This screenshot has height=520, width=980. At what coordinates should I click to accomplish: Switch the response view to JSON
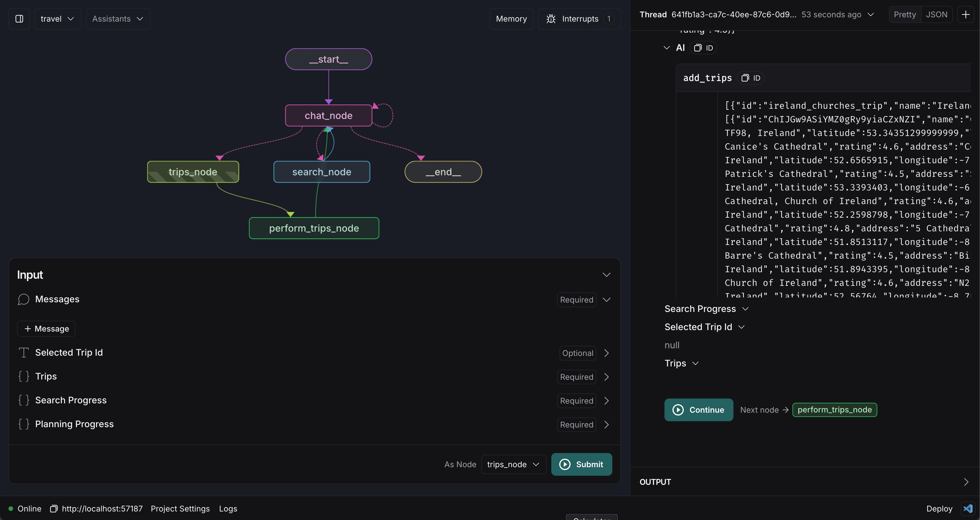(937, 14)
